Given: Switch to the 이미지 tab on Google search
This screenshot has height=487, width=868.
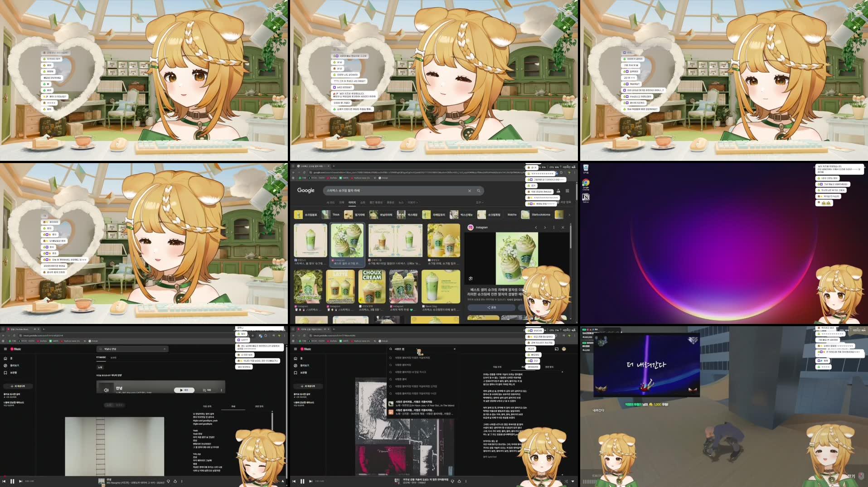Looking at the screenshot, I should tap(352, 203).
